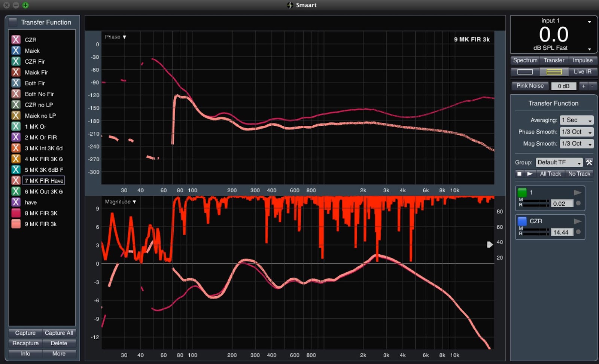Click the 2 MK Or FIR trace icon
This screenshot has height=364, width=599.
point(16,137)
